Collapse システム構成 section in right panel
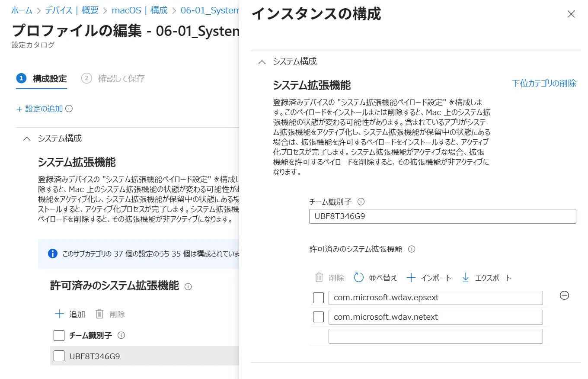 (x=262, y=62)
